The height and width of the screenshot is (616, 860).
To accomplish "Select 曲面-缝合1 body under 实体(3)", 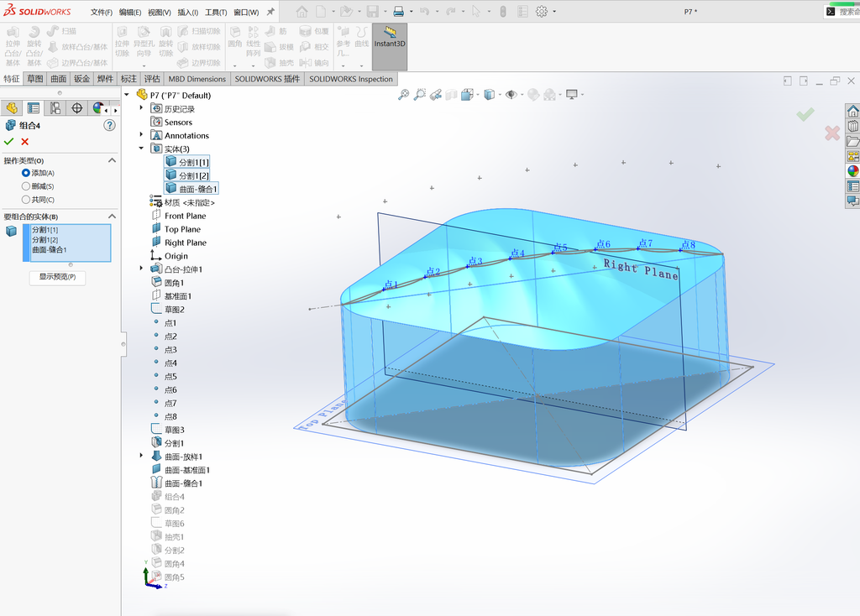I will [x=191, y=189].
